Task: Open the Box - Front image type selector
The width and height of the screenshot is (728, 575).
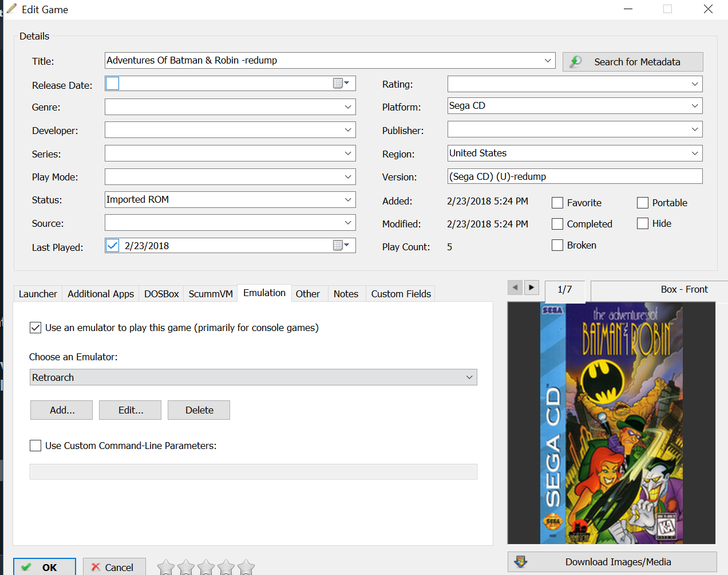Action: pyautogui.click(x=659, y=290)
